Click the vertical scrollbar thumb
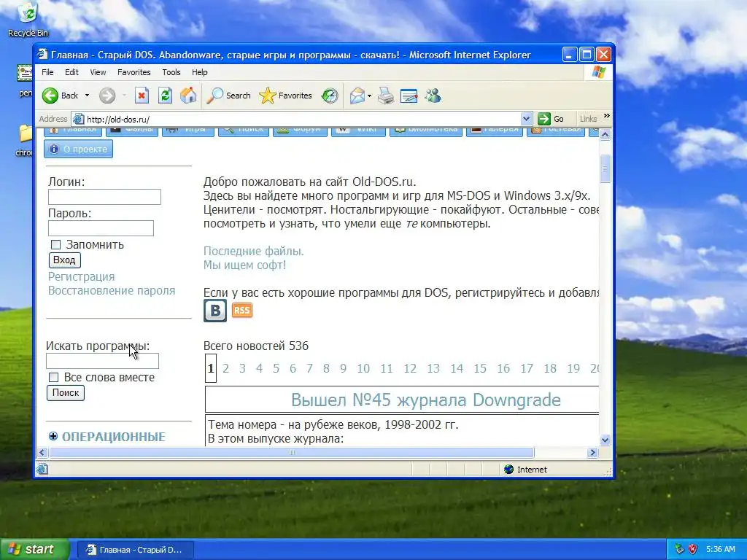Viewport: 747px width, 560px height. coord(605,168)
